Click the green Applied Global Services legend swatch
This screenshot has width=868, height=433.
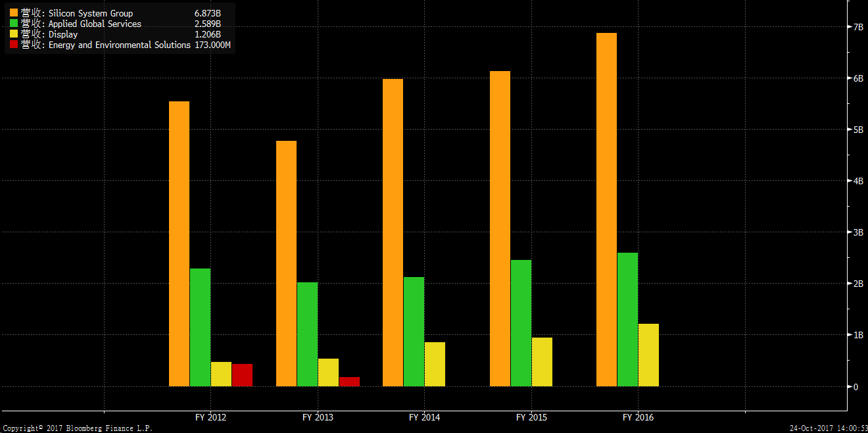coord(14,24)
